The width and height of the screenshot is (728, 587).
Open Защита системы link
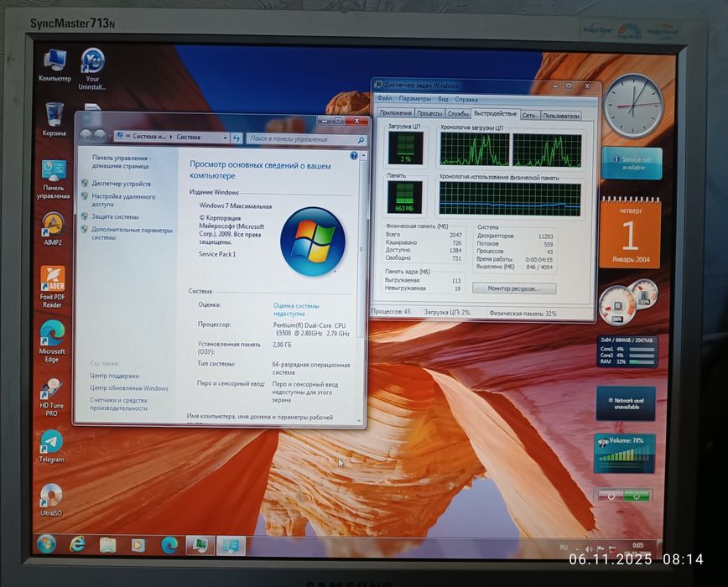[115, 216]
